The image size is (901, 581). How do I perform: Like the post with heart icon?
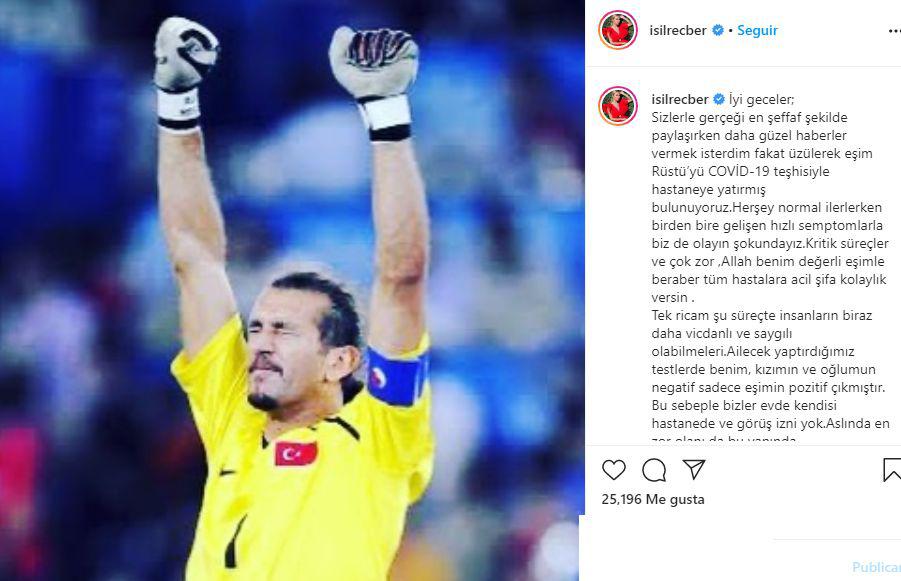point(613,470)
